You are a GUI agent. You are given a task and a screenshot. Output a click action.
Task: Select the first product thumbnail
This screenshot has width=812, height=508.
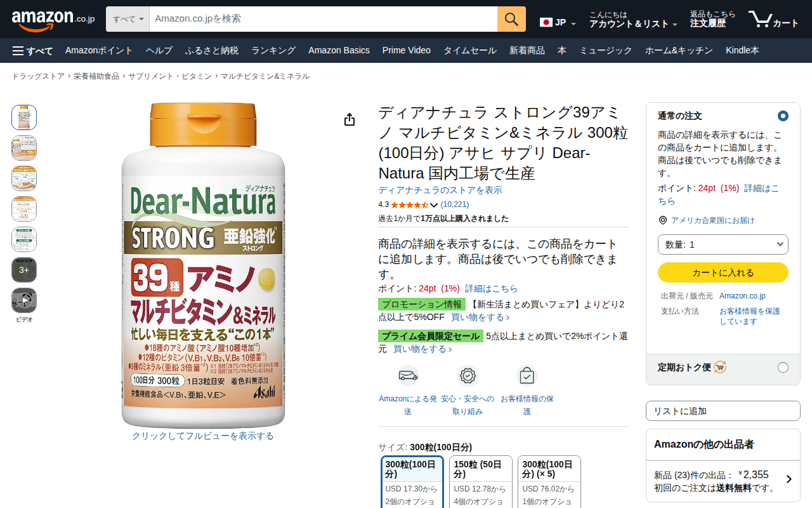24,117
